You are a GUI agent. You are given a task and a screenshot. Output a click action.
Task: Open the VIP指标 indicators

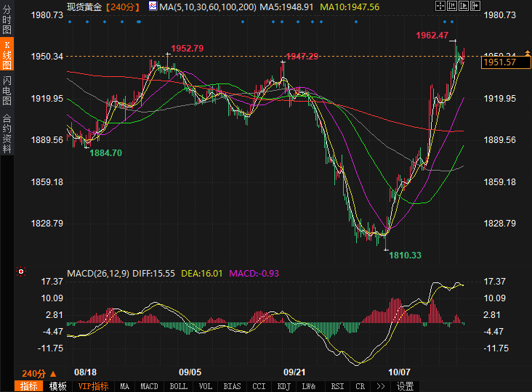(x=94, y=386)
